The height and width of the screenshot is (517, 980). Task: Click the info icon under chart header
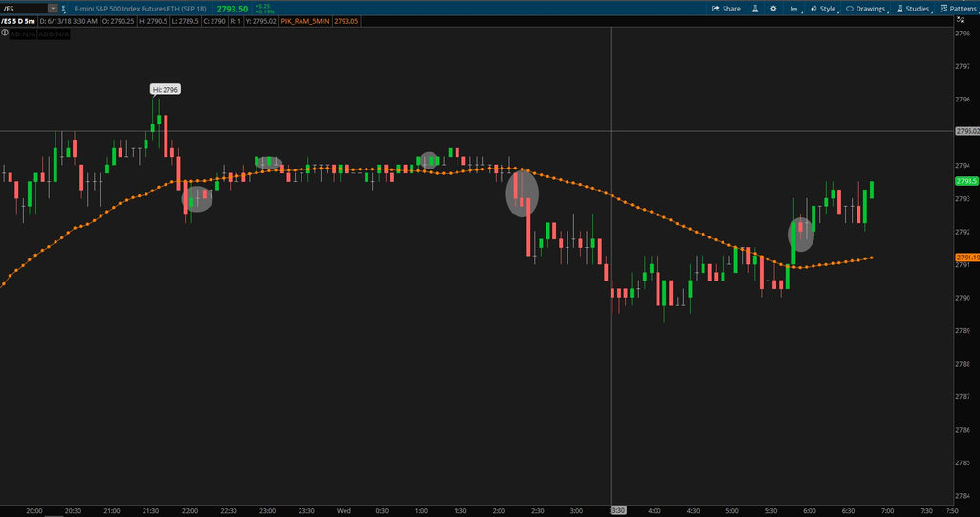point(5,33)
